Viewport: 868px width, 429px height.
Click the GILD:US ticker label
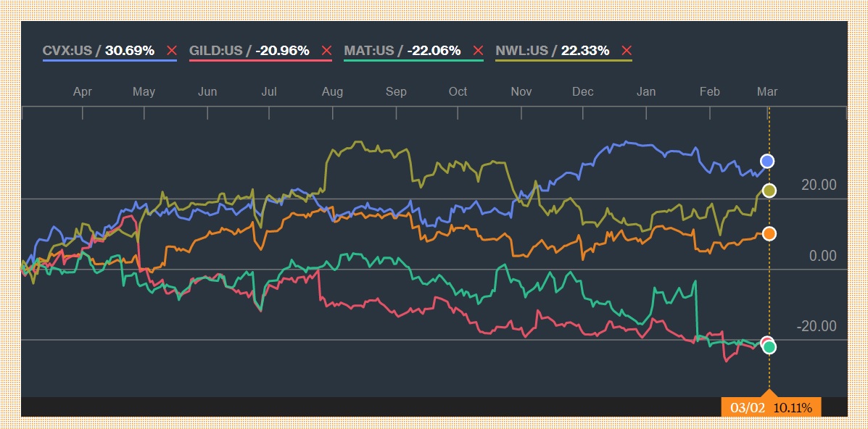(216, 51)
